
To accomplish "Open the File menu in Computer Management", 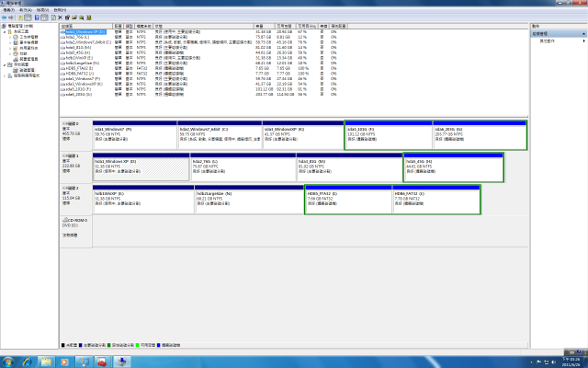I will (x=8, y=10).
